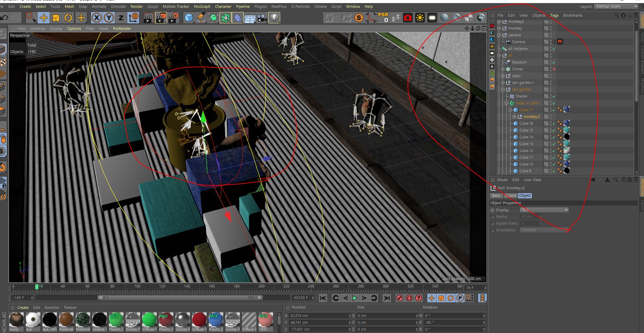Click the PSR reset icon
644x333 pixels.
(383, 18)
